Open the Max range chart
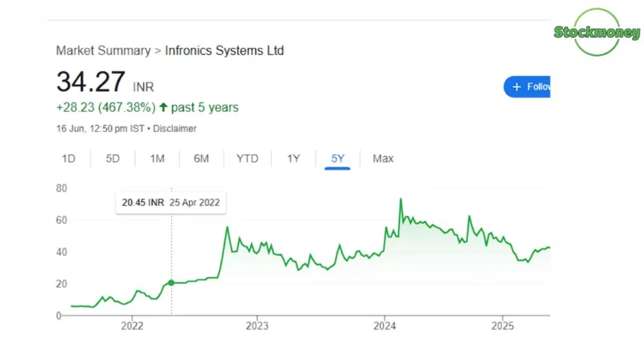 coord(383,158)
